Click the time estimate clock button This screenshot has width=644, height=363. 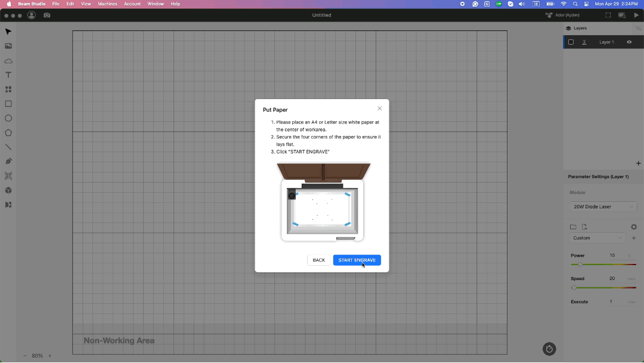pos(549,349)
